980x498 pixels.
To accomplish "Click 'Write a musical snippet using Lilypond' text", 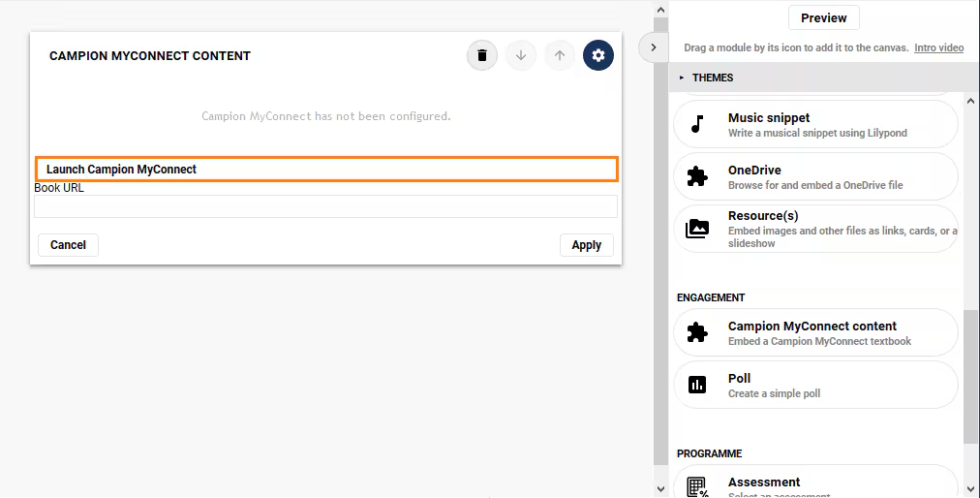I will tap(817, 134).
